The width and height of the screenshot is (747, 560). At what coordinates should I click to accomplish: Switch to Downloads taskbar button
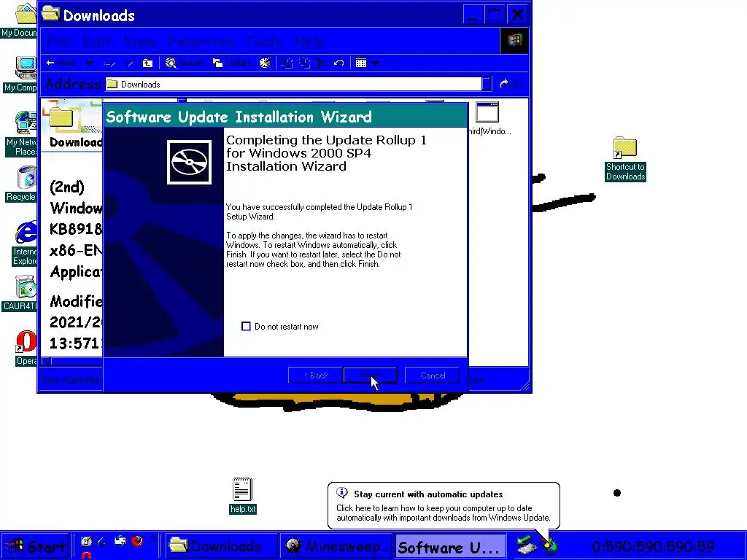pos(220,546)
